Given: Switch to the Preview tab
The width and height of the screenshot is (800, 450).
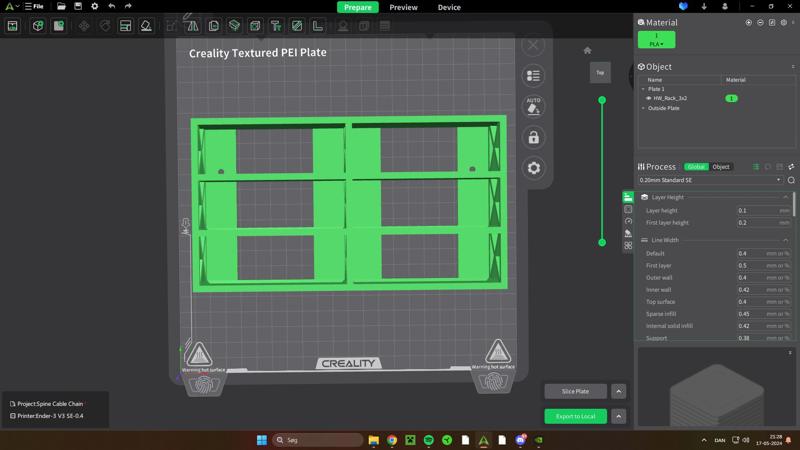Looking at the screenshot, I should pyautogui.click(x=403, y=7).
